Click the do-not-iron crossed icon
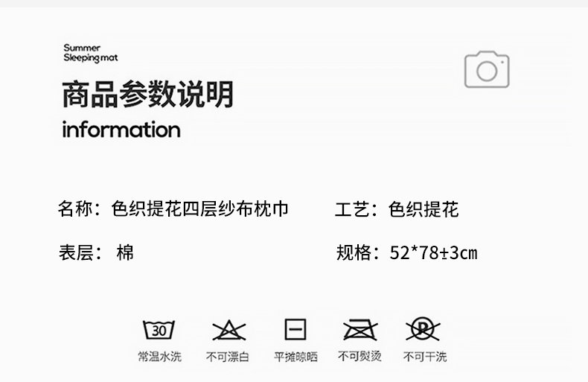588x382 pixels. (360, 330)
